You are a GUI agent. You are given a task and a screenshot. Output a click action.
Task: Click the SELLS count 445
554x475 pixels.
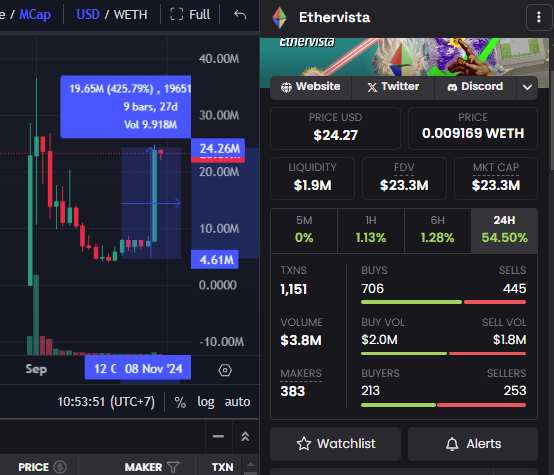[x=514, y=289]
